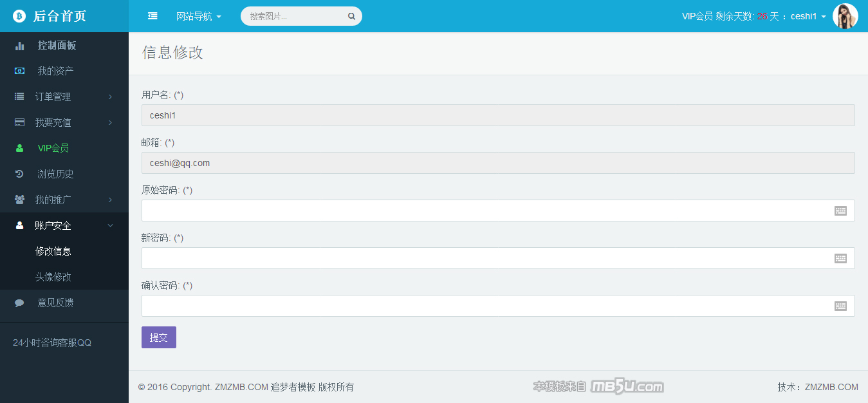The width and height of the screenshot is (868, 403).
Task: Open the ceshi1 user dropdown menu
Action: [808, 16]
